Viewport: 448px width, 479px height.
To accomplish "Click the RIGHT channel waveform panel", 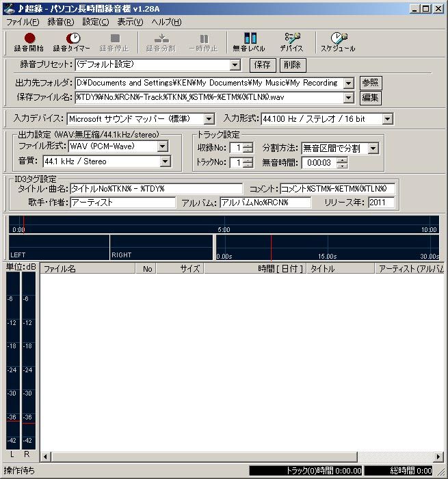I will click(161, 248).
